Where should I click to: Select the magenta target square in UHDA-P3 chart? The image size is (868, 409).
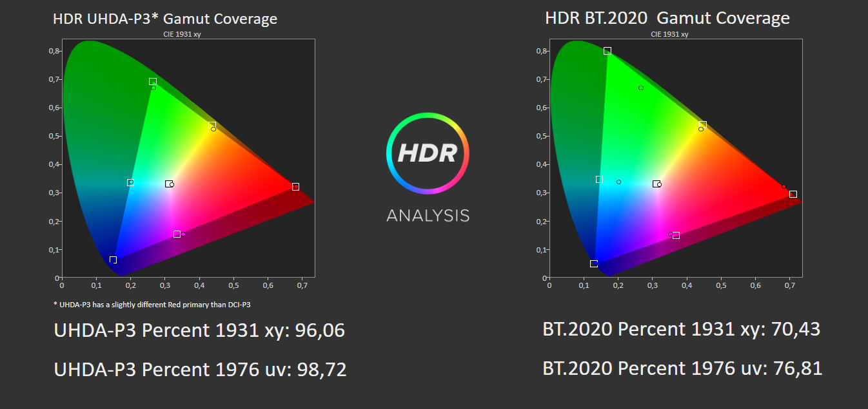tap(177, 234)
